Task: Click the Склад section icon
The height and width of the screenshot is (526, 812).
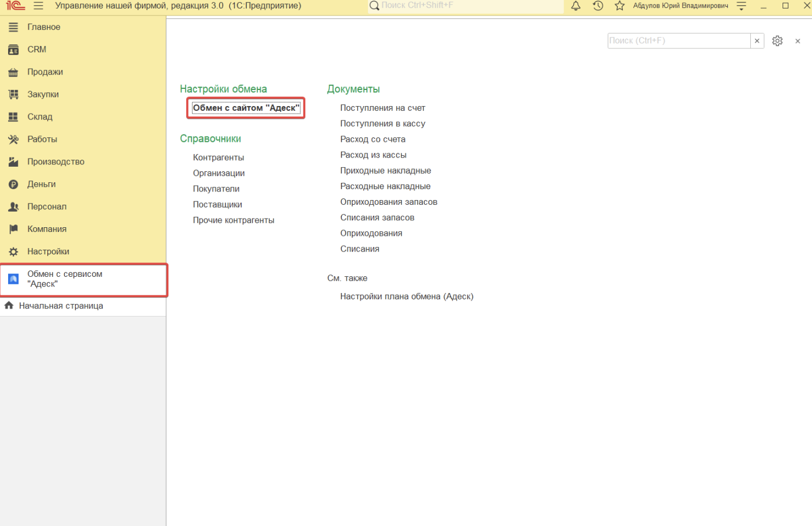Action: coord(13,117)
